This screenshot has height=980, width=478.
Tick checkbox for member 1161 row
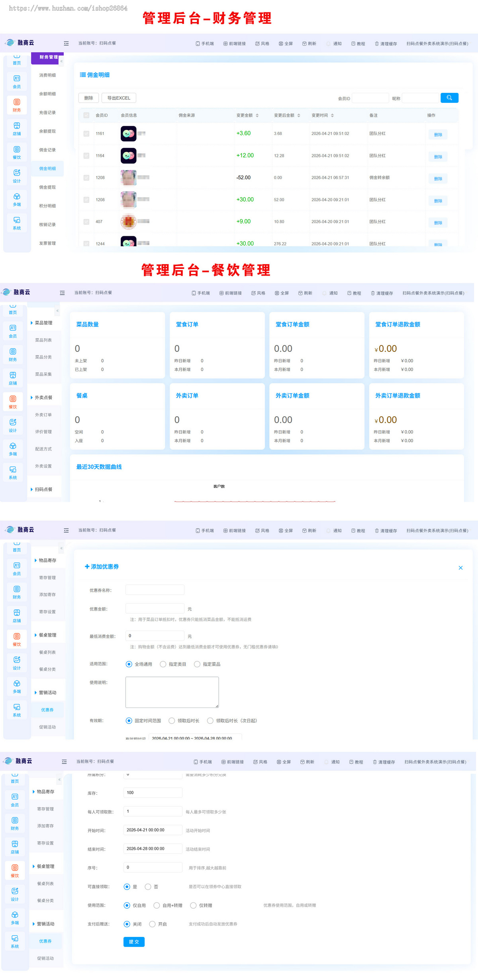click(x=86, y=133)
